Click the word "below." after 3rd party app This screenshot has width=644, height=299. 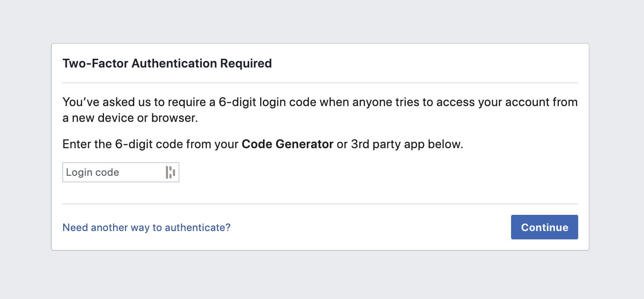[445, 144]
